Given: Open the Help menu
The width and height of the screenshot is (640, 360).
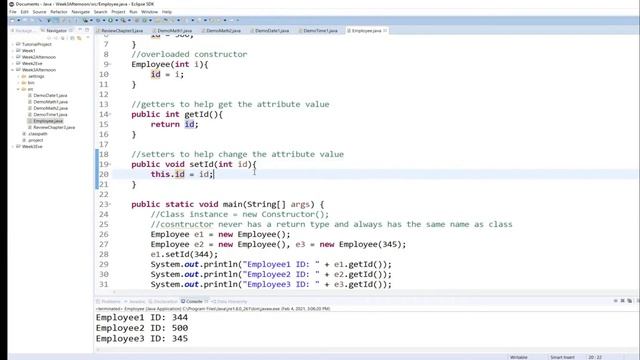Looking at the screenshot, I should [x=167, y=12].
